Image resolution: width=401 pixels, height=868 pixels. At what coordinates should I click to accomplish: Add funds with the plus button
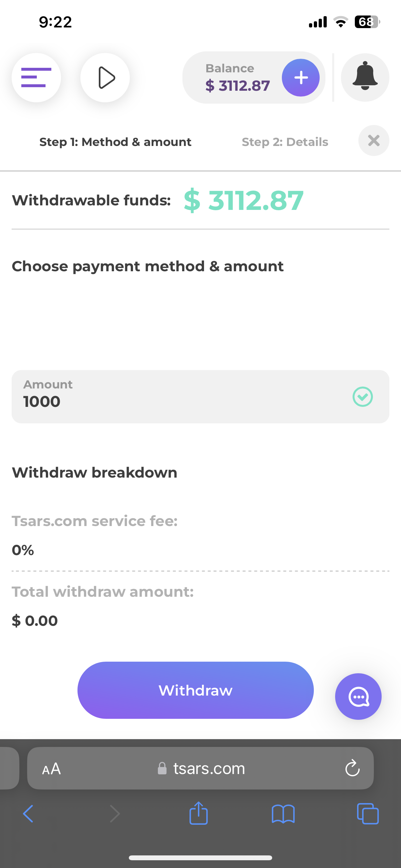pyautogui.click(x=301, y=77)
